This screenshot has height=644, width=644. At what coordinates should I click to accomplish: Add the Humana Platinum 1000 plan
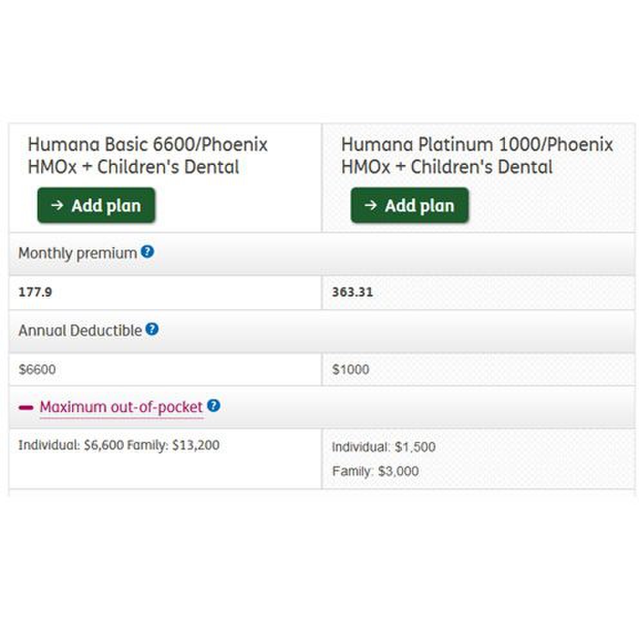(410, 205)
